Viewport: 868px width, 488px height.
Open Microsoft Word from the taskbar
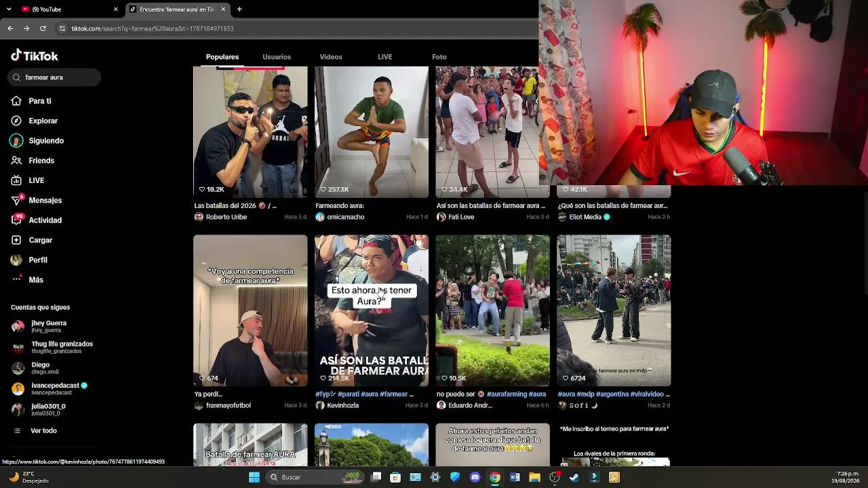[x=515, y=477]
